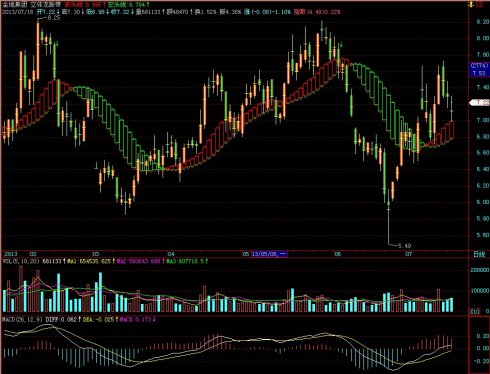Click the 2013 year label on time axis
The image size is (490, 374).
(x=11, y=254)
